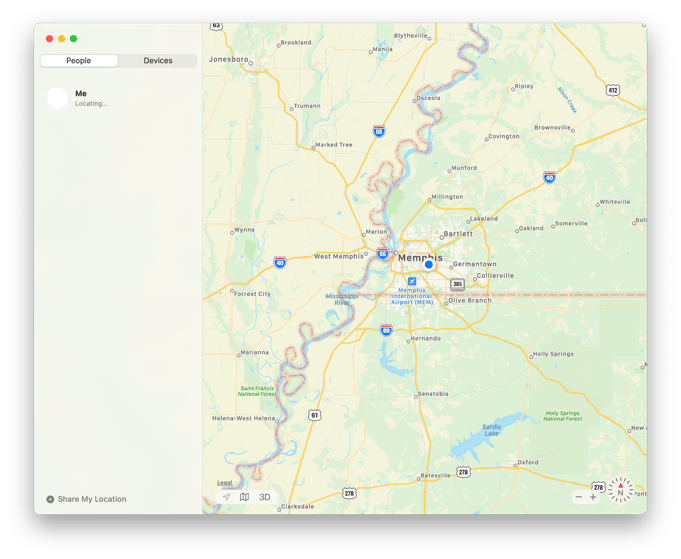Click the Marianna label
This screenshot has height=559, width=681.
(255, 352)
